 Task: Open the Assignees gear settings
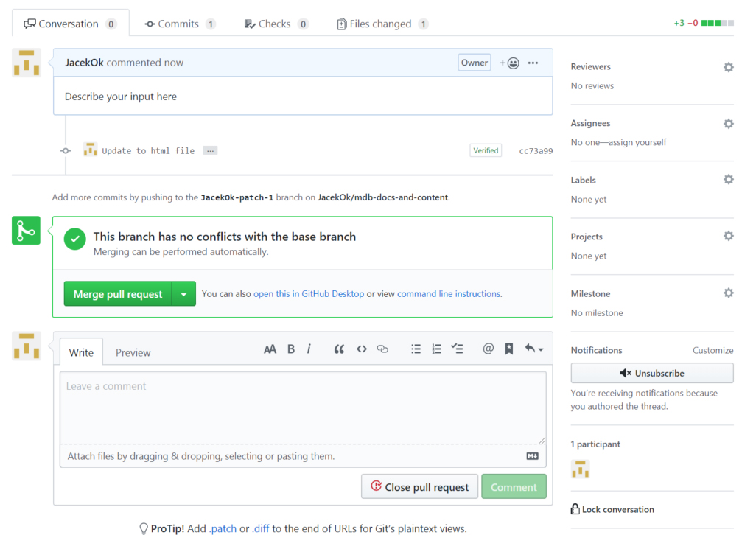tap(729, 124)
